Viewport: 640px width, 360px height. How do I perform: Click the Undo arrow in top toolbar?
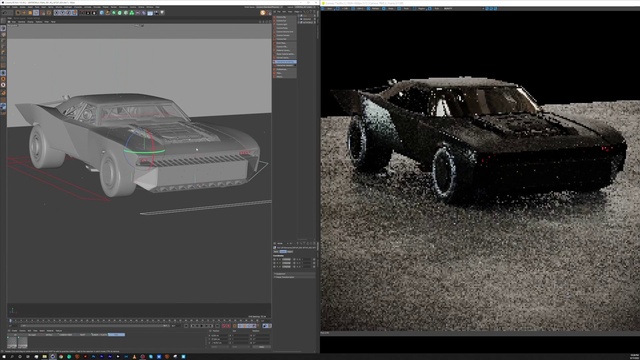click(x=4, y=13)
